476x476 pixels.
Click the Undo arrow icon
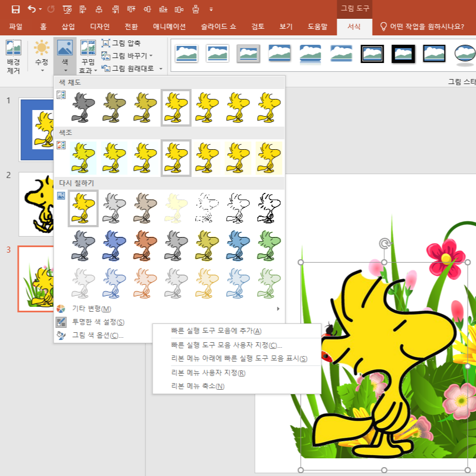32,9
